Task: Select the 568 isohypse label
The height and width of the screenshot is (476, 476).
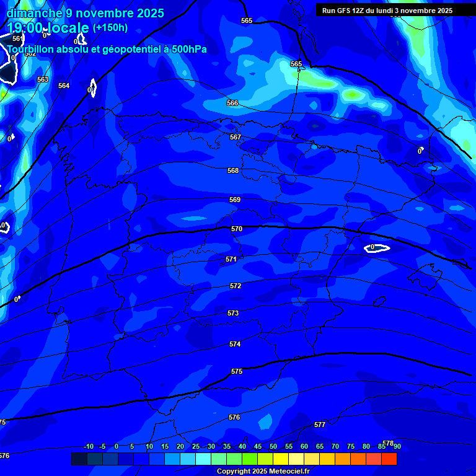Action: (x=233, y=170)
